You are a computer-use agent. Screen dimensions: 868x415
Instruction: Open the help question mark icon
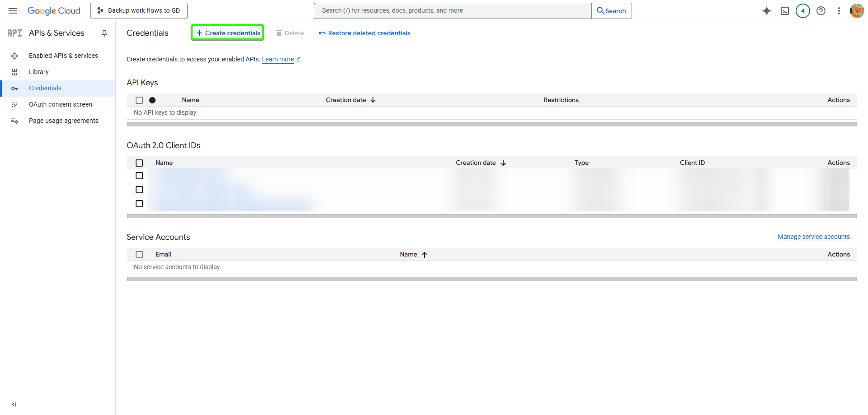821,11
